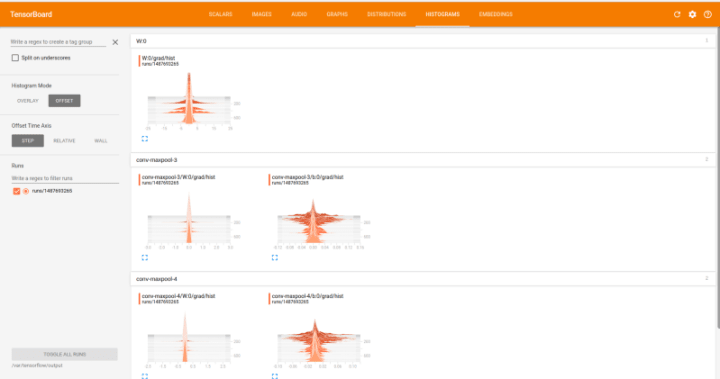
Task: Focus the filter runs regex input
Action: point(65,178)
